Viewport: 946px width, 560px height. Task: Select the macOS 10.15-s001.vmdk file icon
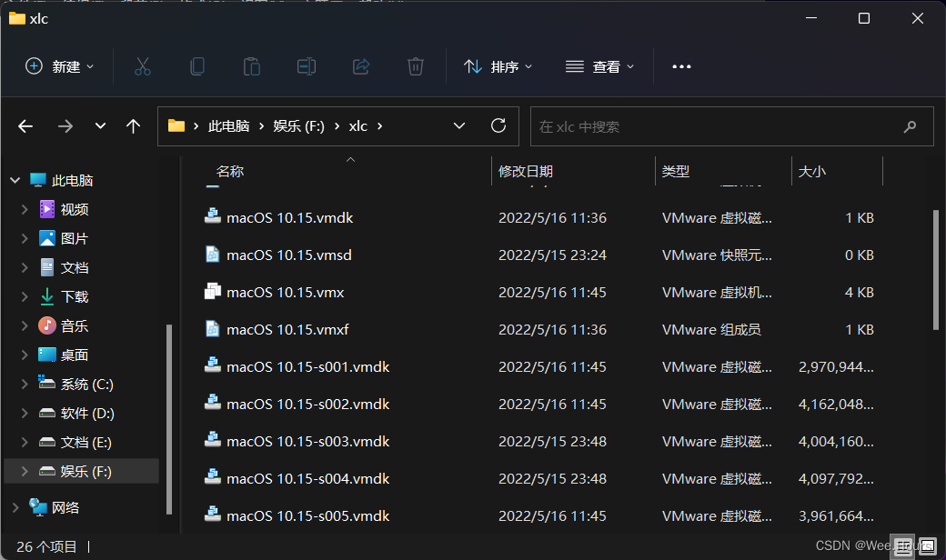click(x=212, y=365)
